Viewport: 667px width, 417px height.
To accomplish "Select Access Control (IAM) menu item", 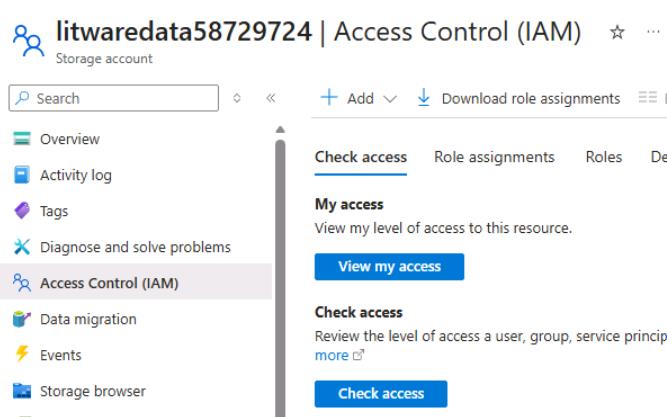I will (136, 283).
